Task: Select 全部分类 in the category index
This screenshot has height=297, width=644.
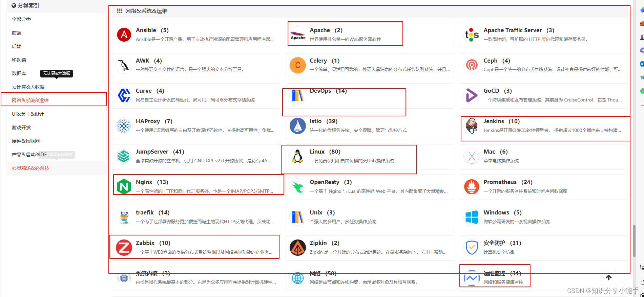Action: click(21, 19)
